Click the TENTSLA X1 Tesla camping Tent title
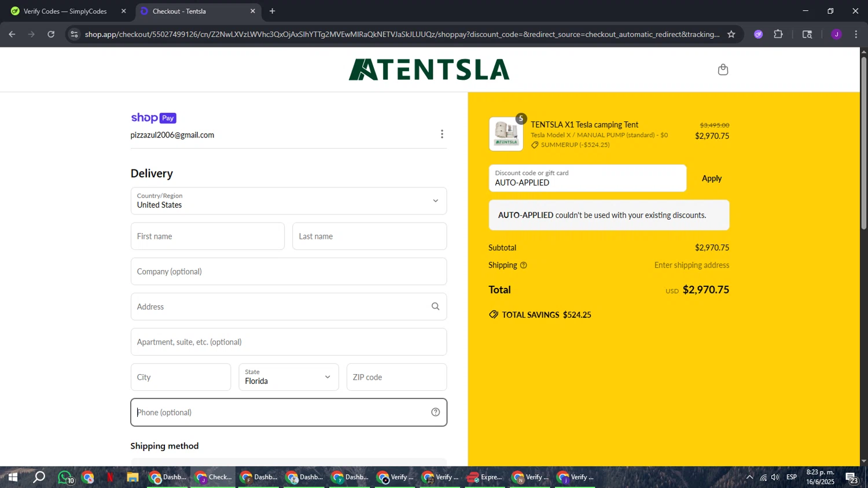 coord(584,125)
